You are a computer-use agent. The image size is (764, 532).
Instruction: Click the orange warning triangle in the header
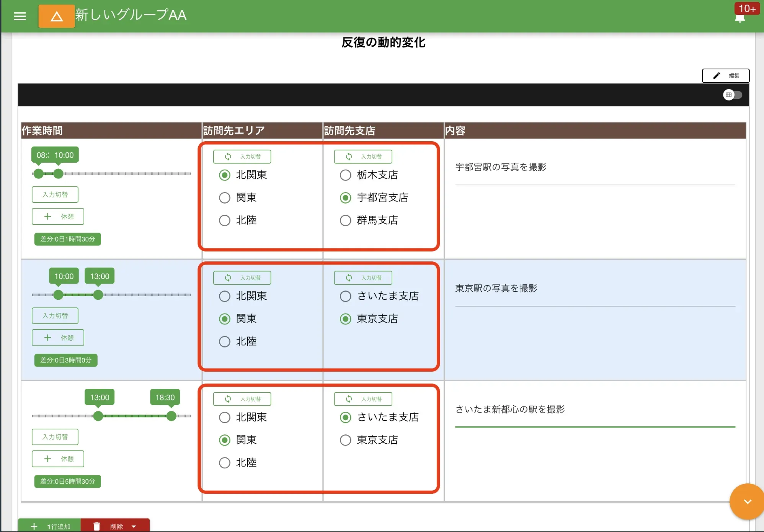[x=56, y=16]
